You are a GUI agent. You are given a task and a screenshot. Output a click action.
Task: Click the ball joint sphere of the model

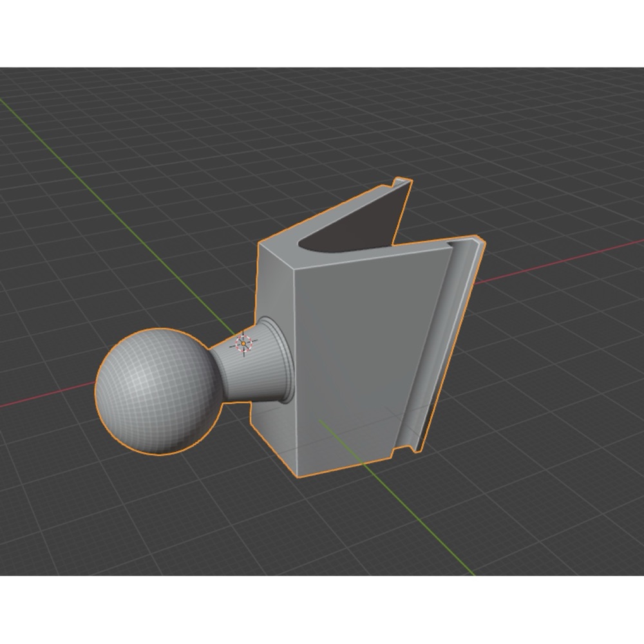159,391
